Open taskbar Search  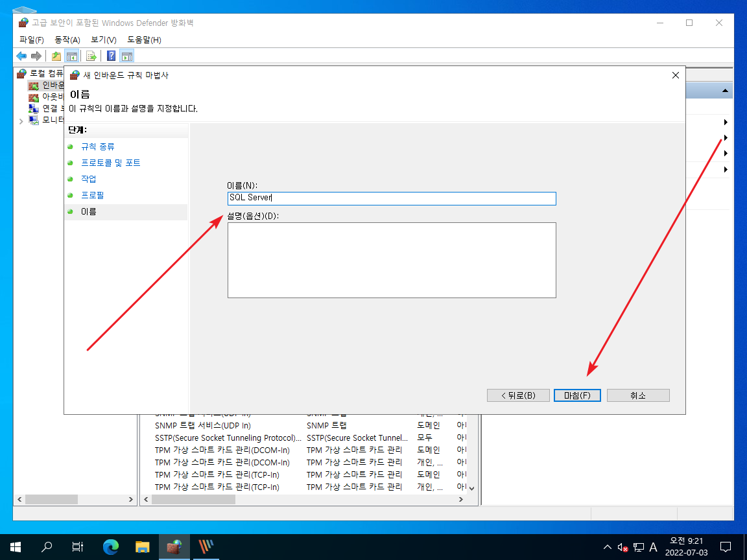46,546
